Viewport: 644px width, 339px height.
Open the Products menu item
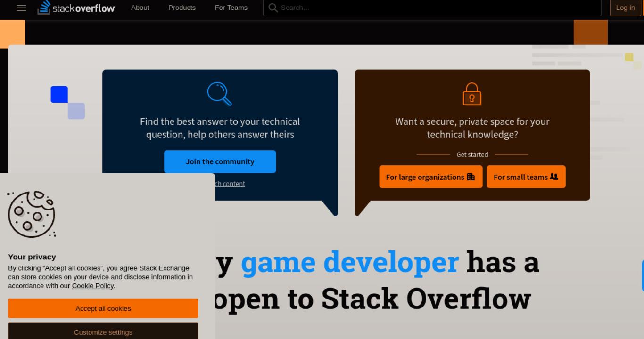tap(182, 8)
